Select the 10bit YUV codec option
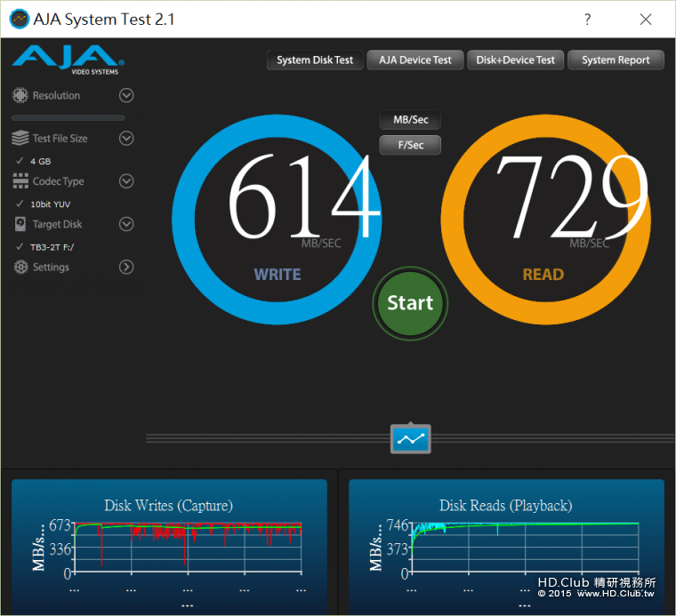This screenshot has width=676, height=616. [50, 204]
